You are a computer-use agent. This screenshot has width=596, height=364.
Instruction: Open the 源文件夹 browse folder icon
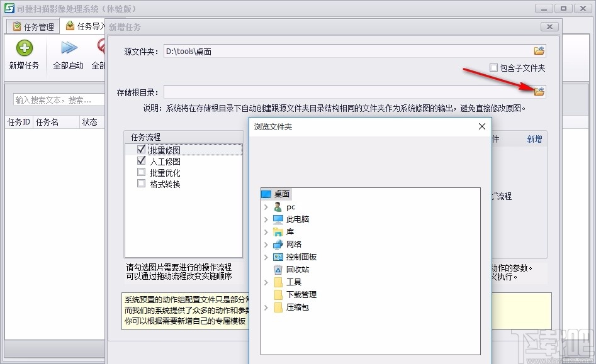coord(539,50)
